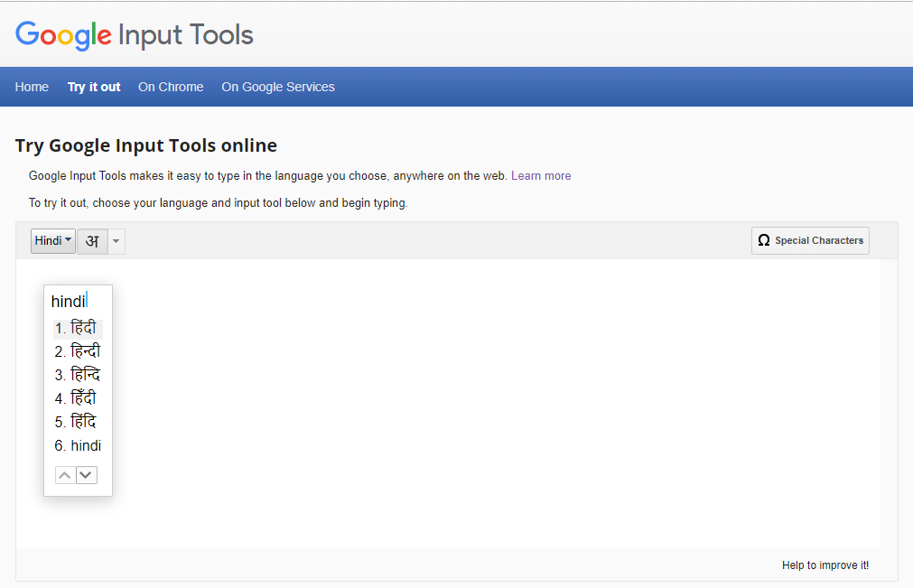Select suggestion 4 हिँदी
Screen dimensions: 913x588
point(78,398)
